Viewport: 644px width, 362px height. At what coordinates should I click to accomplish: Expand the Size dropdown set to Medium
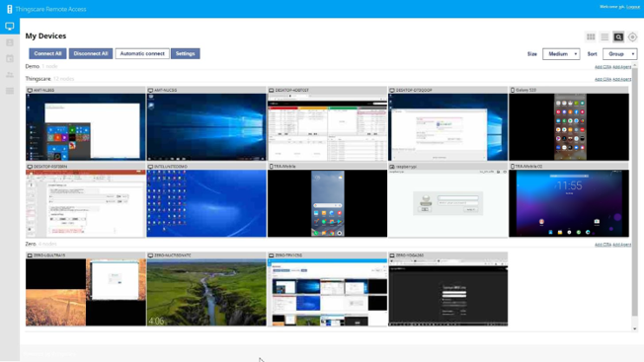[561, 53]
